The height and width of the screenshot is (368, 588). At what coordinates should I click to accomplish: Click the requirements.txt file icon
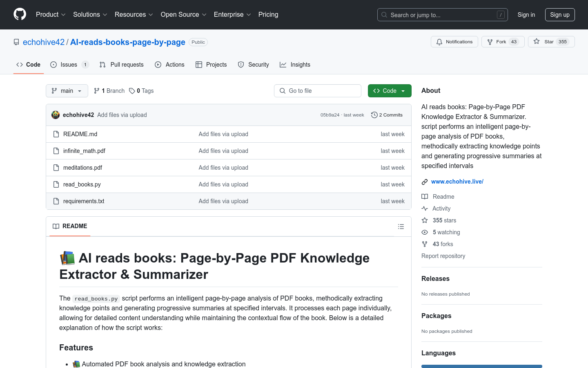coord(56,201)
